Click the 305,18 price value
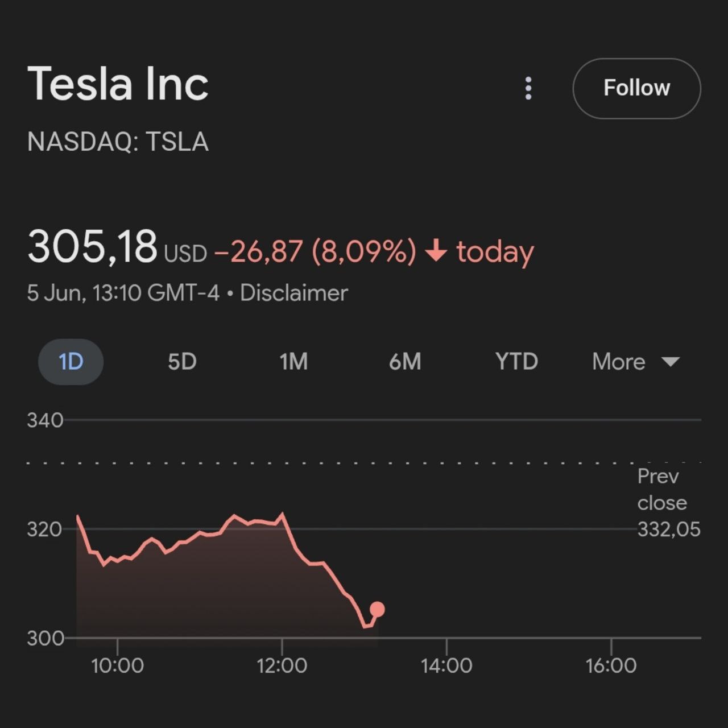 click(92, 247)
